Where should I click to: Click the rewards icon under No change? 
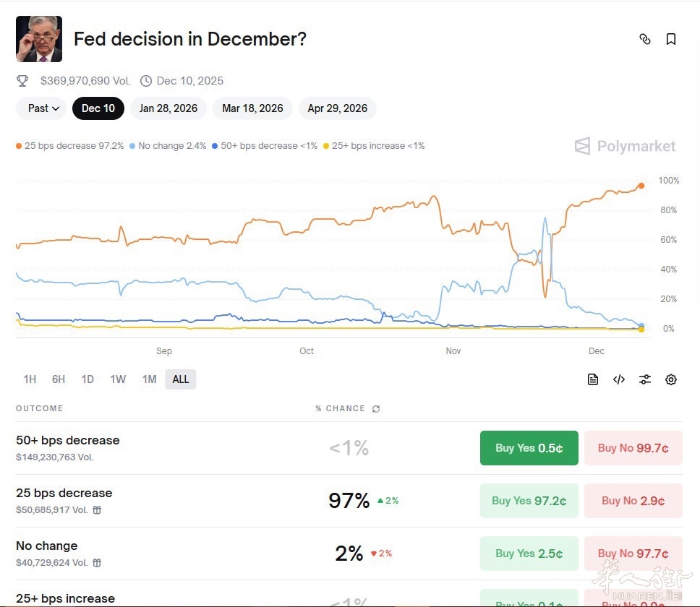(97, 563)
